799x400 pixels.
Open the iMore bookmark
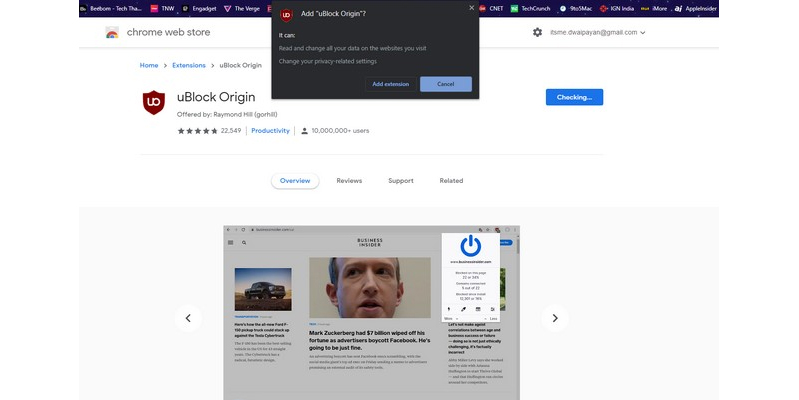(x=654, y=8)
